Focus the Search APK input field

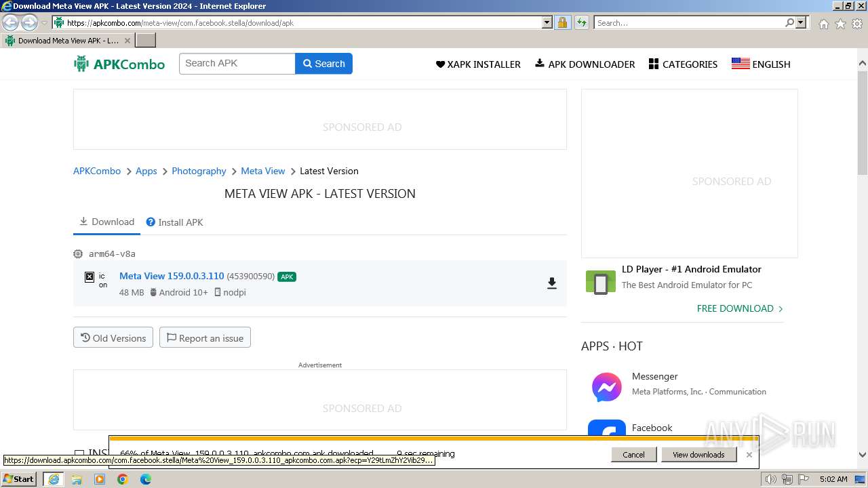(x=237, y=64)
